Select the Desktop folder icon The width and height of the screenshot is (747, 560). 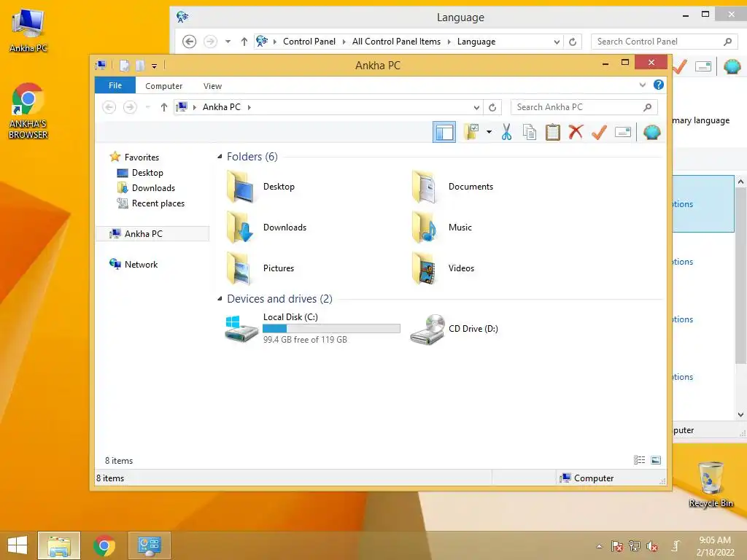[x=241, y=187]
